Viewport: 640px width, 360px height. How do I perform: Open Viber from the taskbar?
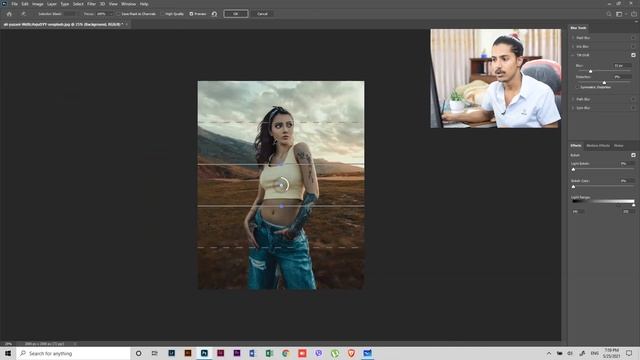[318, 353]
